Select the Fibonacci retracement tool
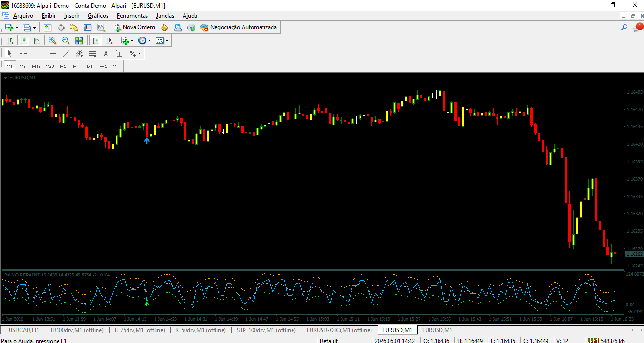Image resolution: width=644 pixels, height=343 pixels. coord(92,53)
